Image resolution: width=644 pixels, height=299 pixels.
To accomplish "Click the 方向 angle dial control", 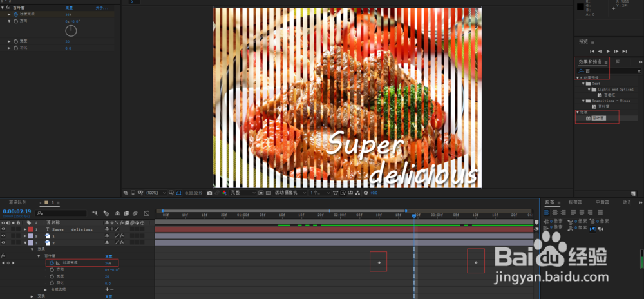I will (x=71, y=31).
